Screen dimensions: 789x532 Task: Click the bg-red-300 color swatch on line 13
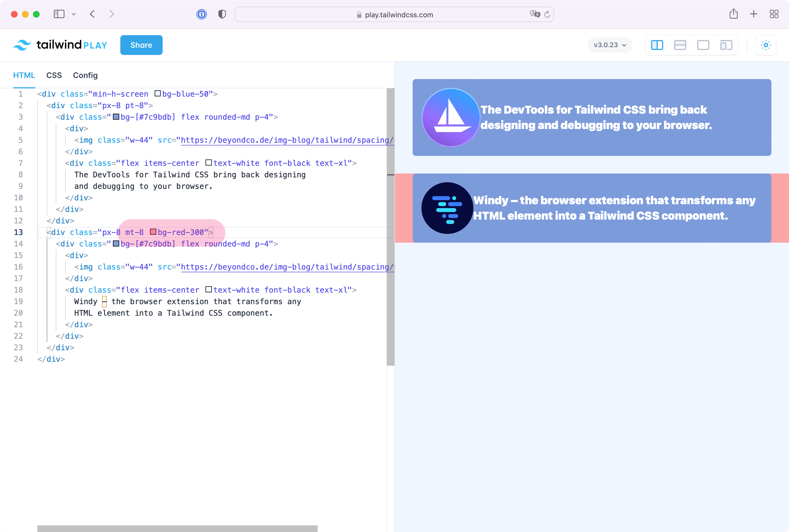coord(153,232)
